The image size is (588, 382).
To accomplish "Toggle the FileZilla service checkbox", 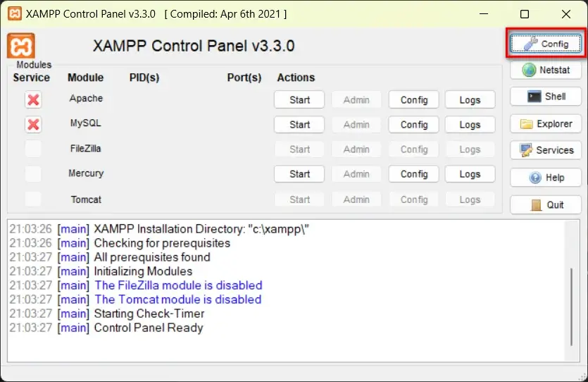I will [x=33, y=149].
